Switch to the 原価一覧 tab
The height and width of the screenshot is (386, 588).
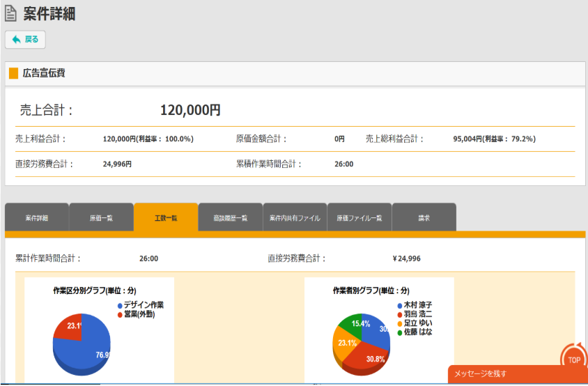pos(101,217)
